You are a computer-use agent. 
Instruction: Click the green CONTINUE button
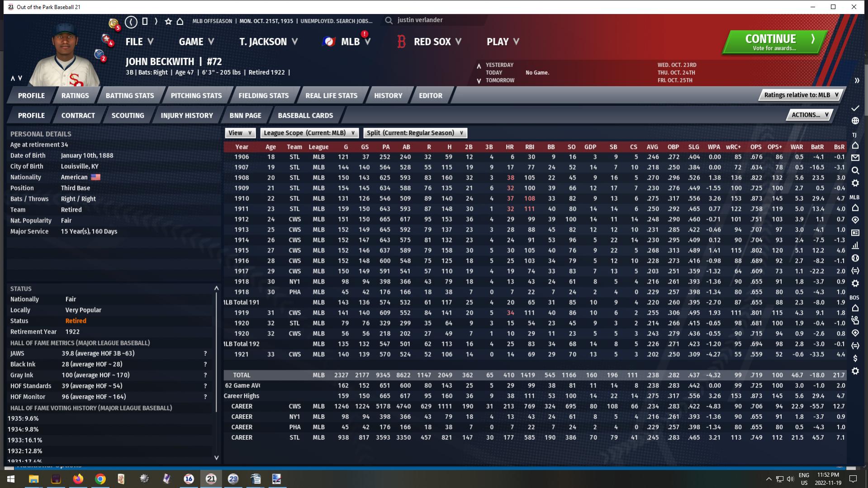point(775,42)
